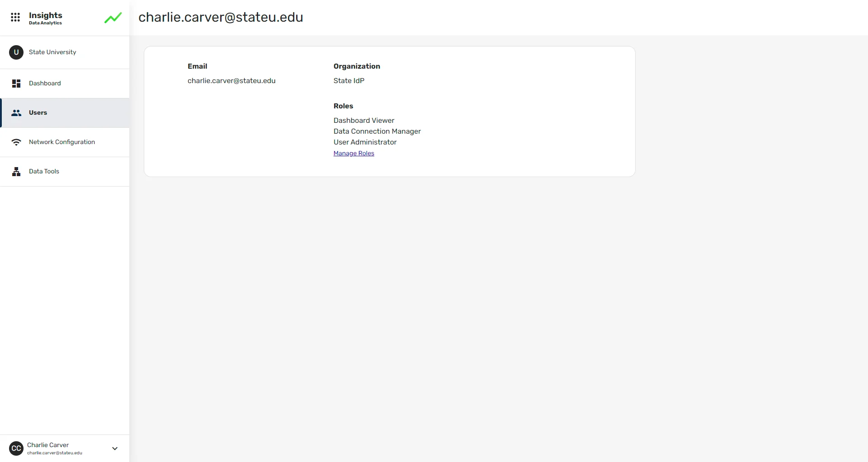Click the Roles field label

coord(343,106)
